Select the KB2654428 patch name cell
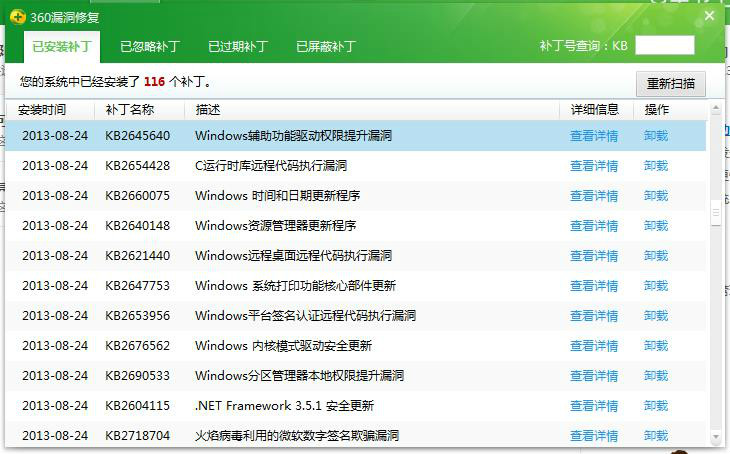730x454 pixels. click(x=137, y=166)
